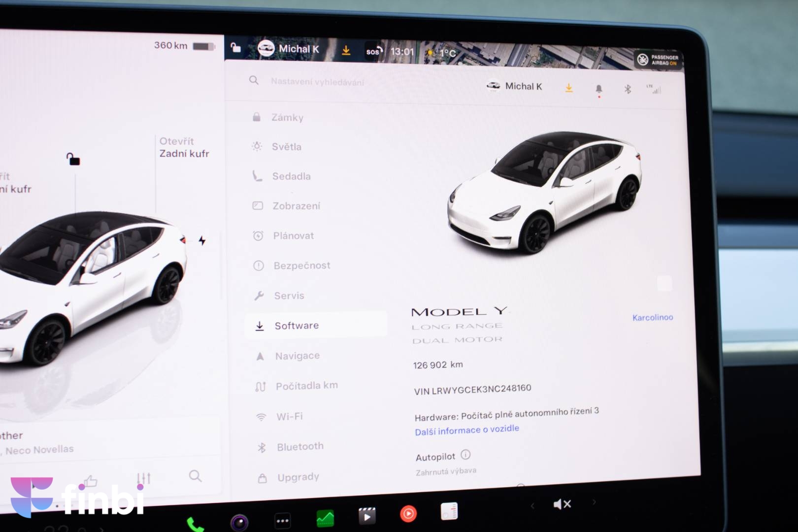Toggle the muted speaker volume icon
This screenshot has width=798, height=532.
pyautogui.click(x=562, y=504)
